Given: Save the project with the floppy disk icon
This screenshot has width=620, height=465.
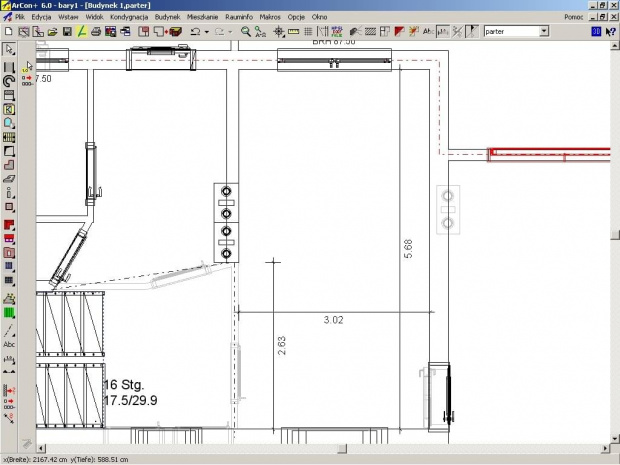Looking at the screenshot, I should point(67,31).
